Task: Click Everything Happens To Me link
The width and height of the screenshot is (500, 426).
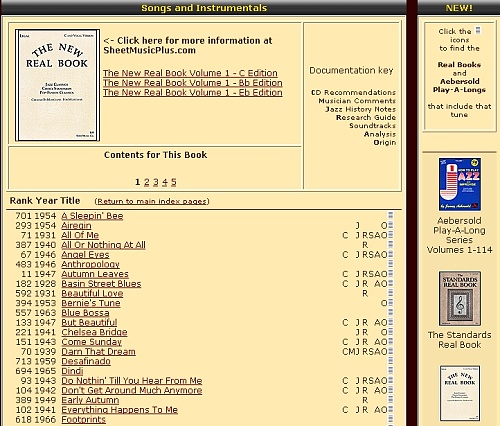Action: 119,410
